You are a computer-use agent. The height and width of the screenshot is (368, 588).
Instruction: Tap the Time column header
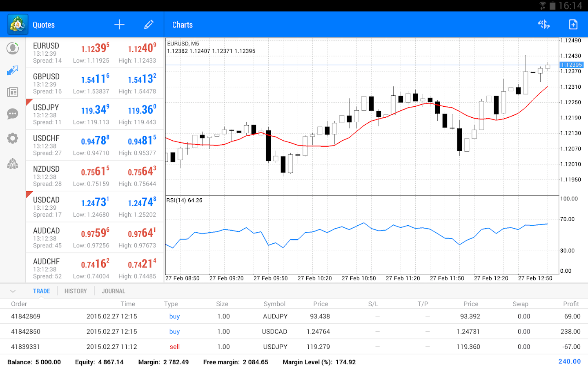(x=128, y=304)
